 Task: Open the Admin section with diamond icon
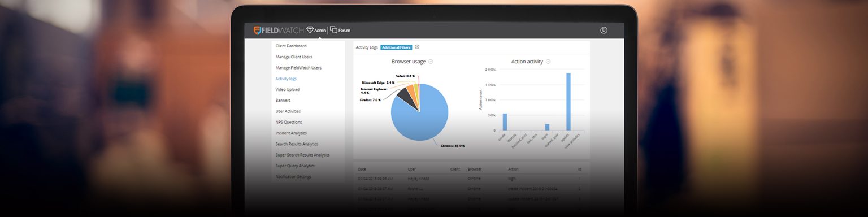316,30
